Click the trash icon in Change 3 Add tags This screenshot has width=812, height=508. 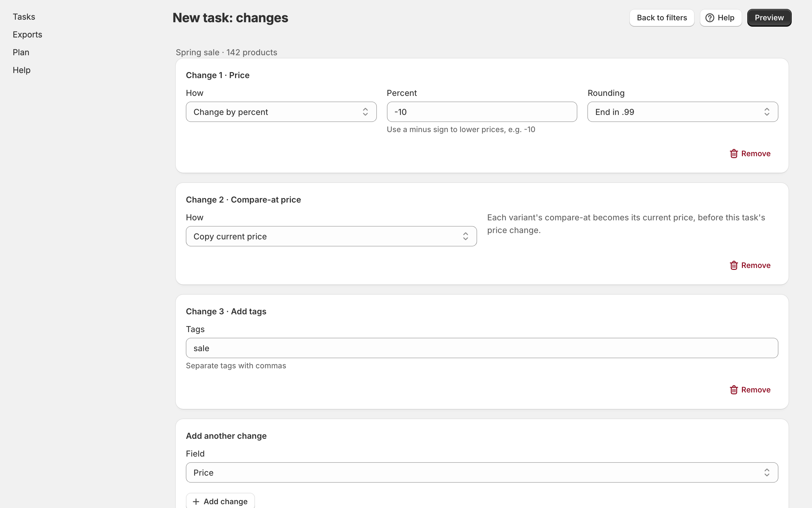coord(734,390)
